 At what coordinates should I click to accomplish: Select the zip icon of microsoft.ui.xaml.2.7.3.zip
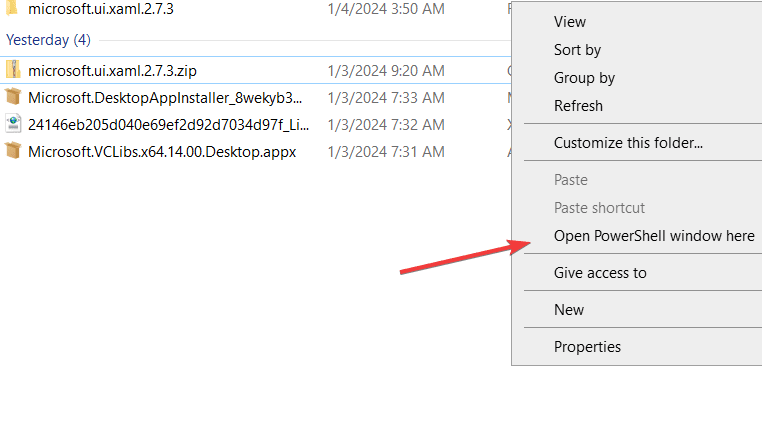tap(13, 70)
